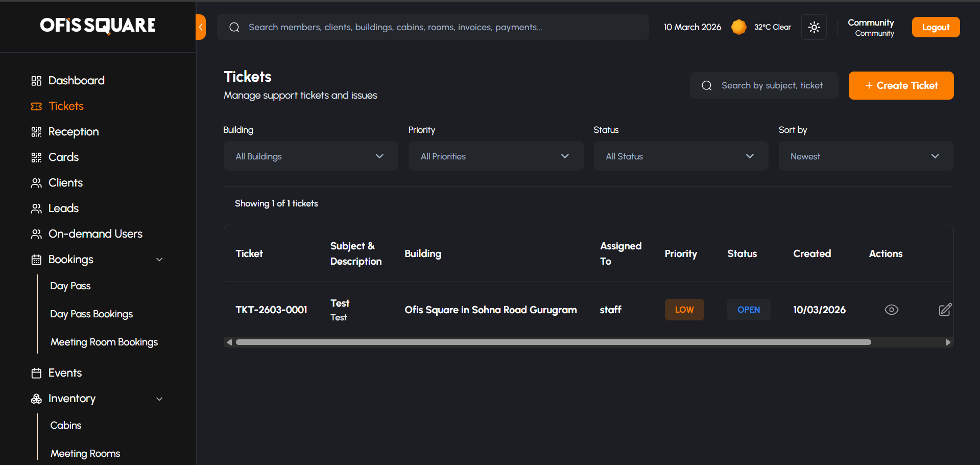Viewport: 980px width, 465px height.
Task: Open the All Priorities dropdown
Action: [x=495, y=156]
